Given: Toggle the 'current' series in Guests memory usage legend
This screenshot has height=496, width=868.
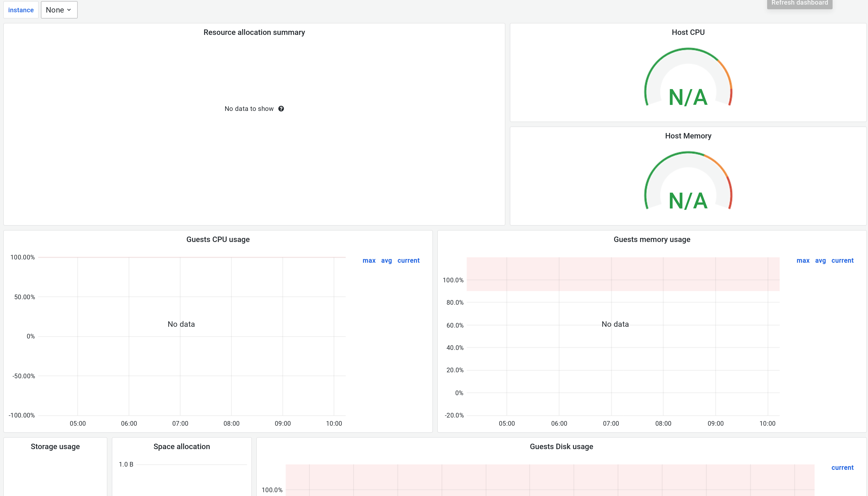Looking at the screenshot, I should (843, 260).
